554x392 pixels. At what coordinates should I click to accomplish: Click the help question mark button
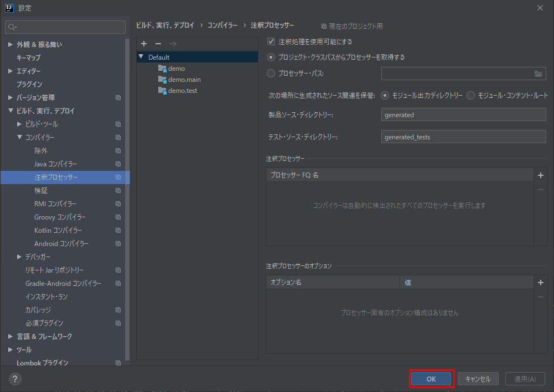(15, 379)
